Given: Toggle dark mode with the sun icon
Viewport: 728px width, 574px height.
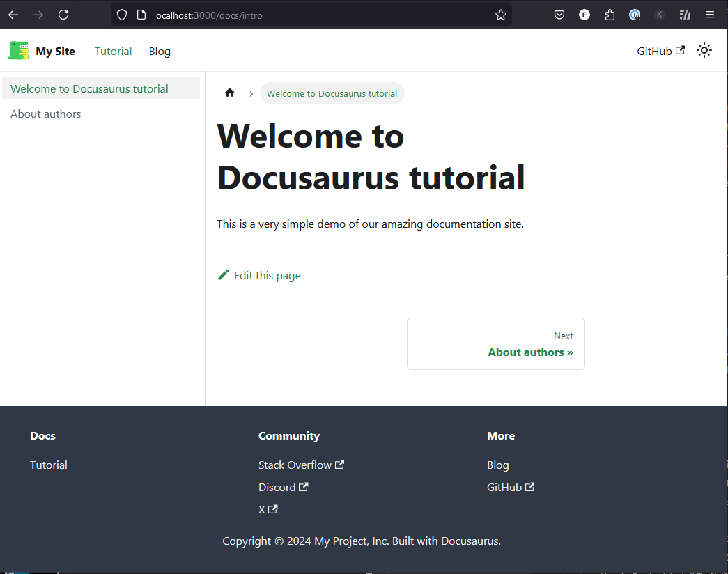Looking at the screenshot, I should pos(704,50).
